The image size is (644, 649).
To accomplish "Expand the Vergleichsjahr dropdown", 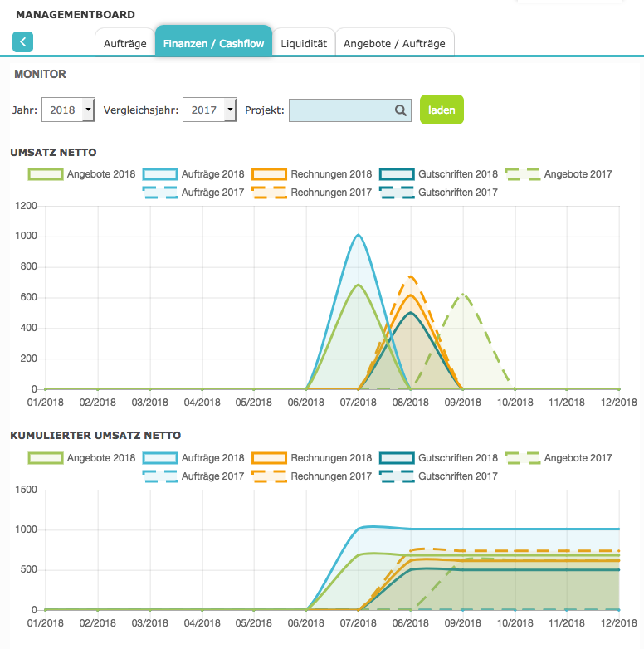I will click(x=209, y=110).
